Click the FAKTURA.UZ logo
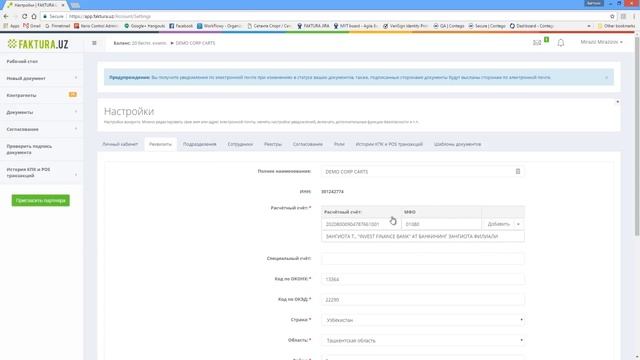 coord(38,44)
